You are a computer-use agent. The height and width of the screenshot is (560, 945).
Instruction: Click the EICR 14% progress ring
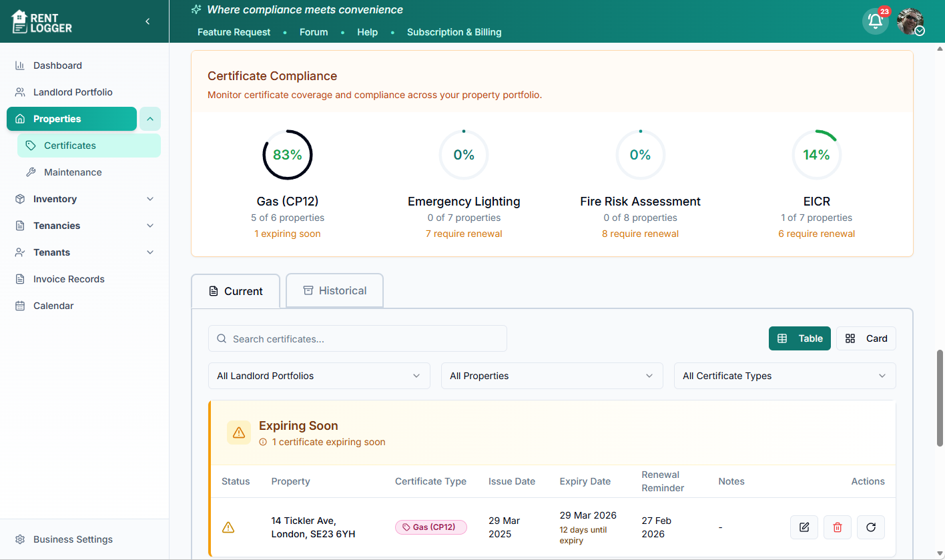point(817,154)
